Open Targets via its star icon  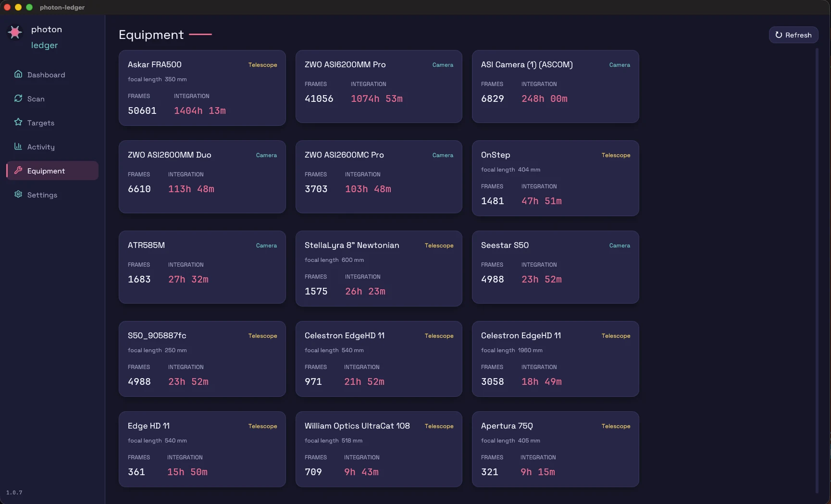[18, 122]
